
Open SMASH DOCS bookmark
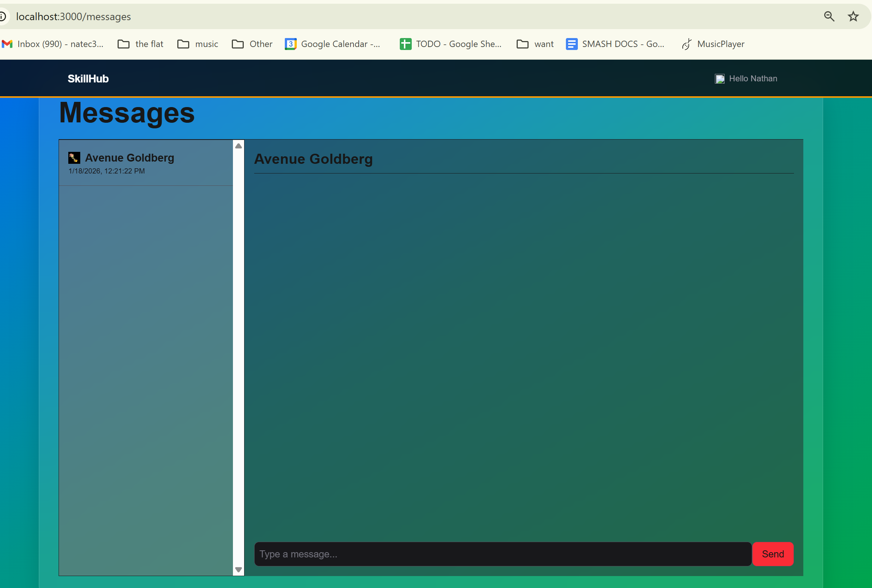click(615, 44)
